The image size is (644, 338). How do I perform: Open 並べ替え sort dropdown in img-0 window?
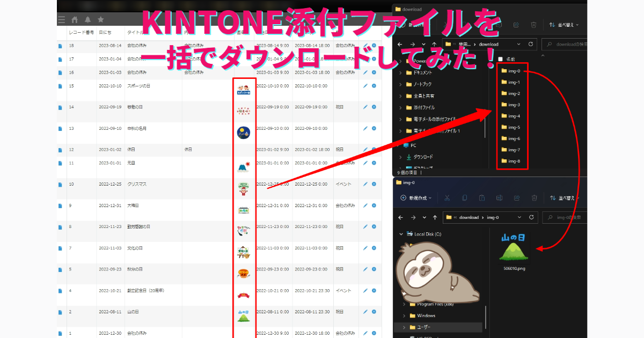(x=565, y=198)
